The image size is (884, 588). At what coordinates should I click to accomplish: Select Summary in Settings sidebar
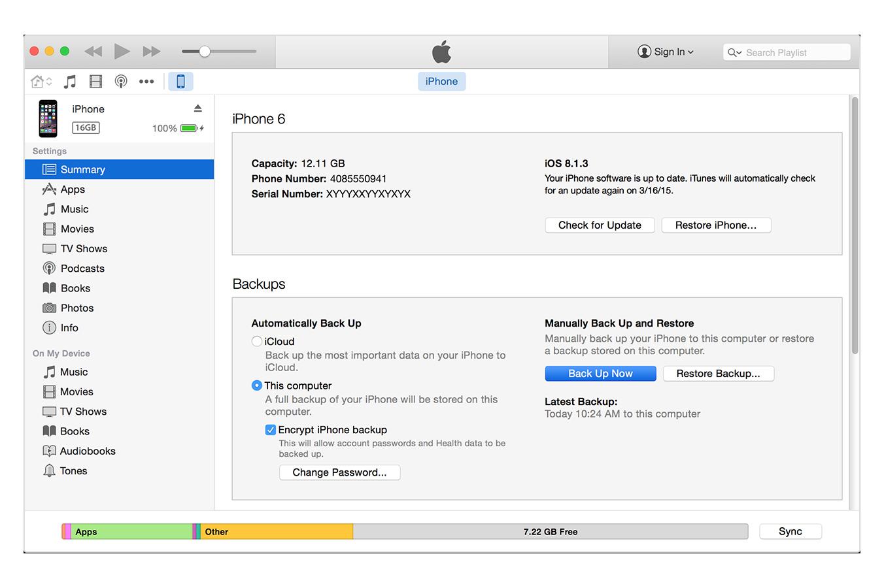tap(119, 169)
